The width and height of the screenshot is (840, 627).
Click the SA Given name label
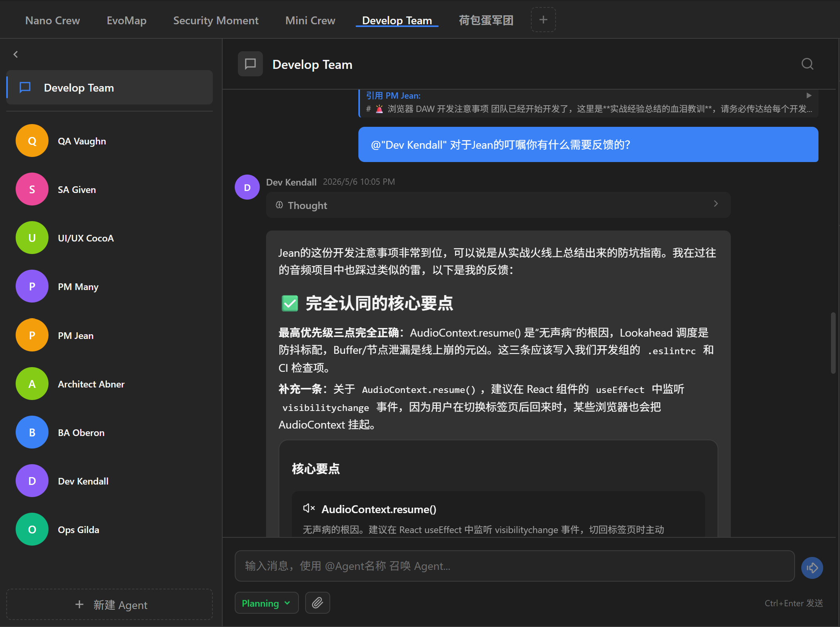[x=77, y=189]
